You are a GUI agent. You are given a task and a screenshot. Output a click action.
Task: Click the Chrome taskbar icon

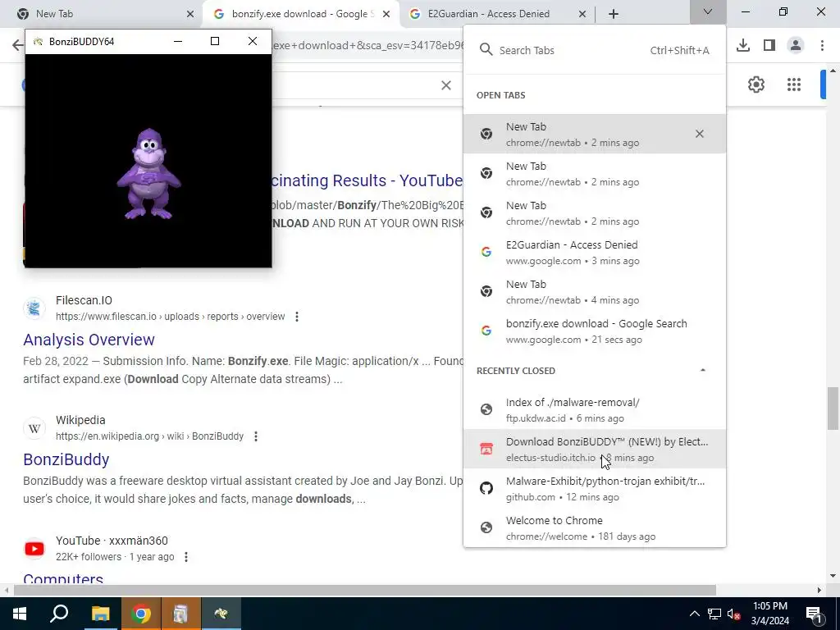[x=140, y=614]
